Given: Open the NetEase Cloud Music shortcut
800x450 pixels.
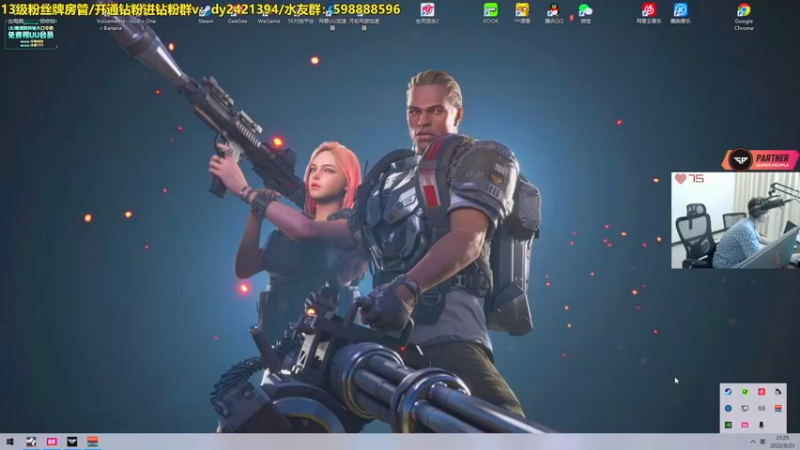Looking at the screenshot, I should [x=648, y=13].
